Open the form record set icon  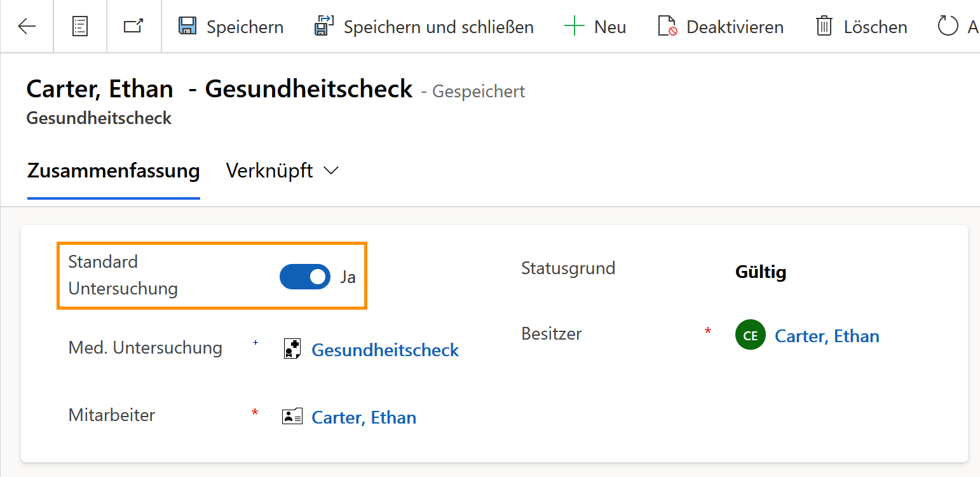click(x=80, y=27)
